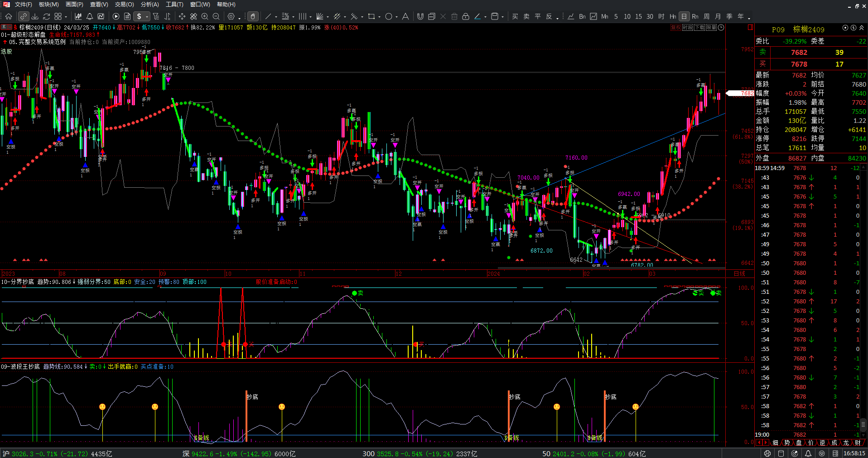Click the candlestick chart icon
The image size is (868, 458).
pyautogui.click(x=78, y=16)
